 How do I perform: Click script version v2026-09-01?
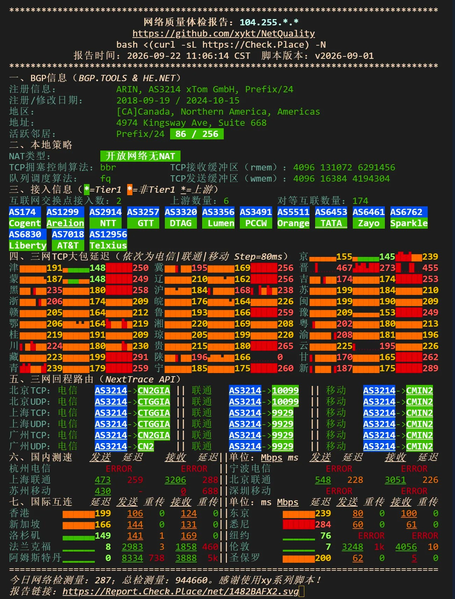(344, 56)
